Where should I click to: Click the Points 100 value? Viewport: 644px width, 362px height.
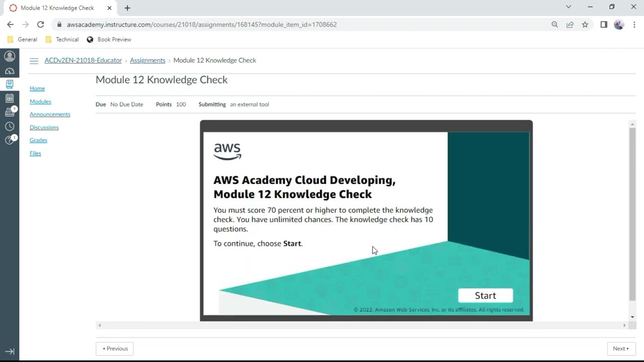point(181,105)
